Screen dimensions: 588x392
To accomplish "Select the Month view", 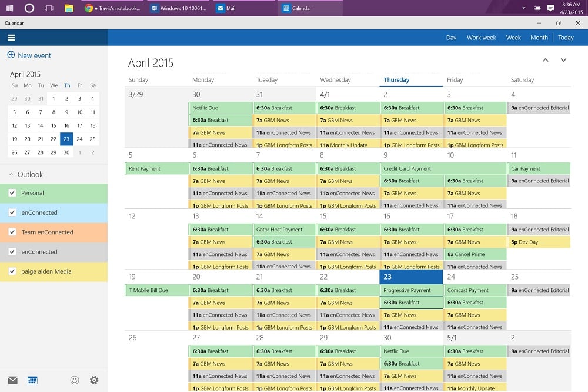I will pyautogui.click(x=539, y=38).
